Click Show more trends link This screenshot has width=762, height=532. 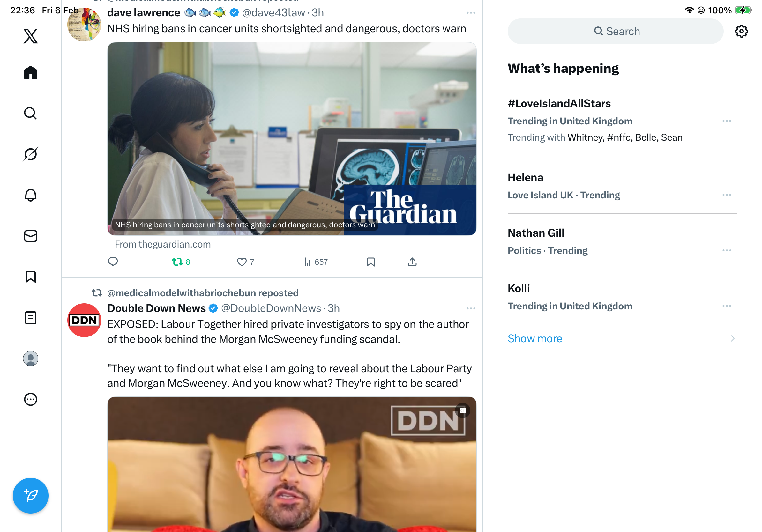[535, 338]
